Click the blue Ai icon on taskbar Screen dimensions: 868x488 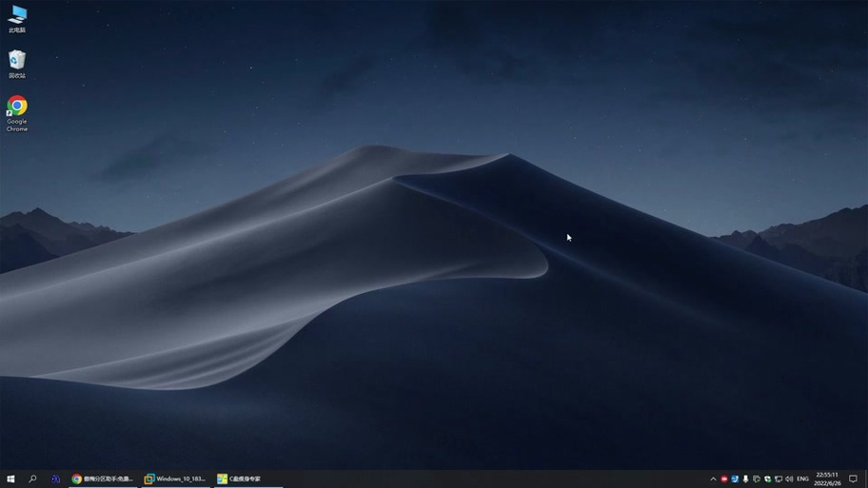tap(55, 478)
